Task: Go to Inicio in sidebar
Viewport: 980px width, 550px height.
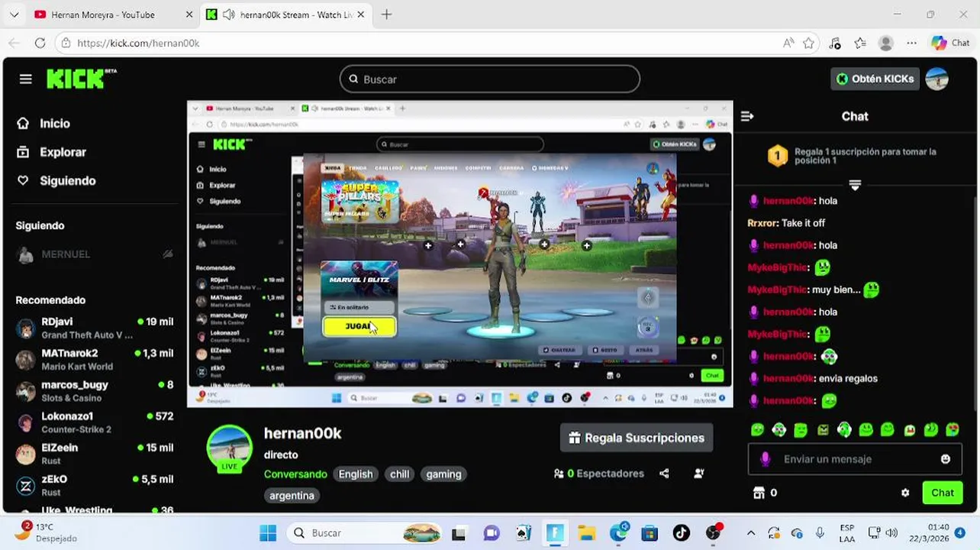Action: click(45, 123)
